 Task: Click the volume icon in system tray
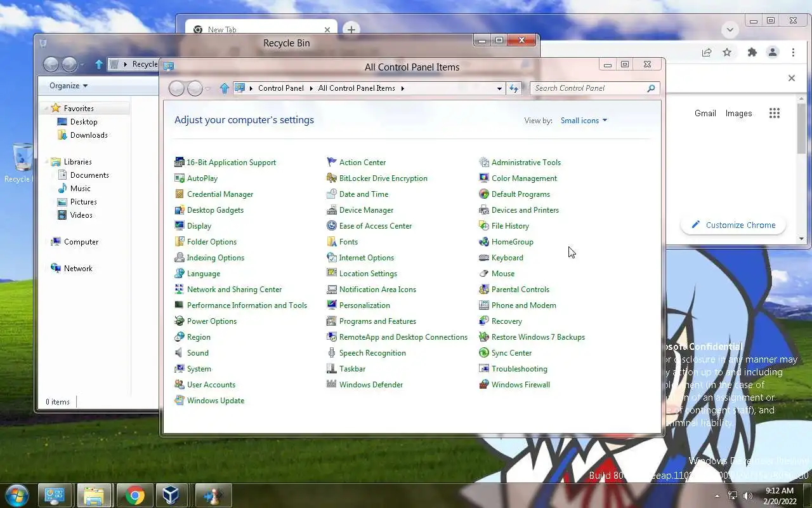pos(748,496)
